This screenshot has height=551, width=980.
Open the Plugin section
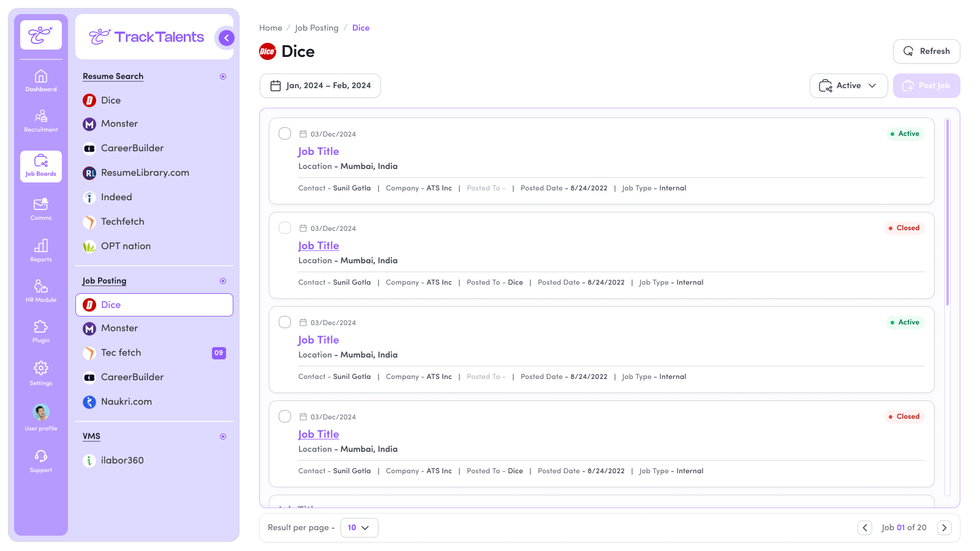pyautogui.click(x=40, y=331)
